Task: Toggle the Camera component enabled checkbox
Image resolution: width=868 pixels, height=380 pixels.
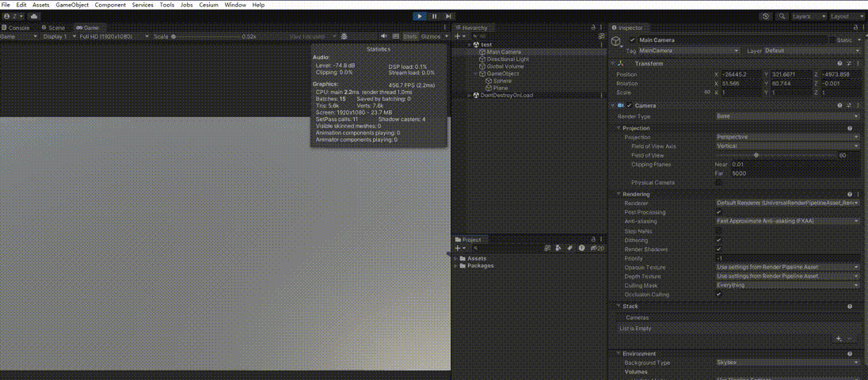Action: 630,105
